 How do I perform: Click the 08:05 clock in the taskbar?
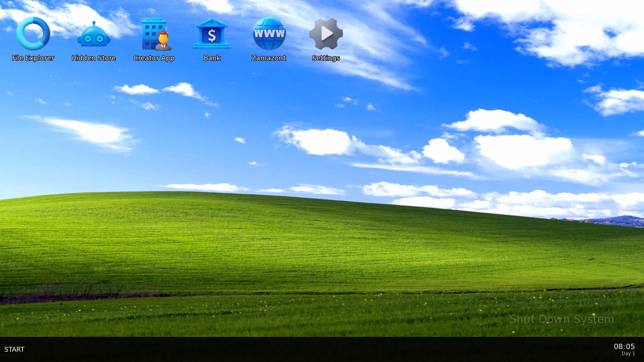coord(624,346)
